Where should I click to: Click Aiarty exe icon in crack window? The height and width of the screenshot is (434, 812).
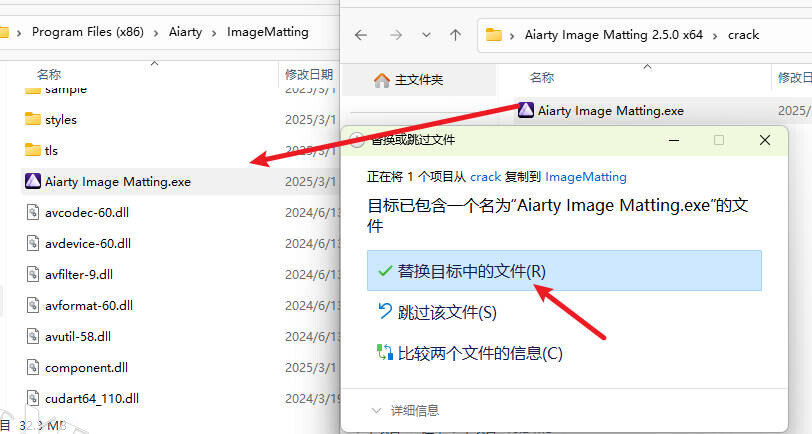point(526,110)
